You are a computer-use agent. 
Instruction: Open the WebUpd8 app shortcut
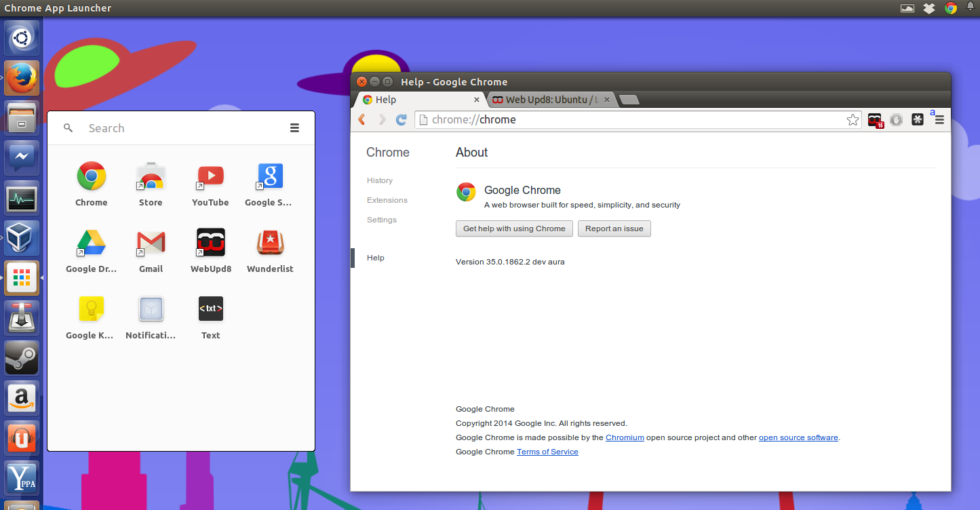[x=210, y=250]
